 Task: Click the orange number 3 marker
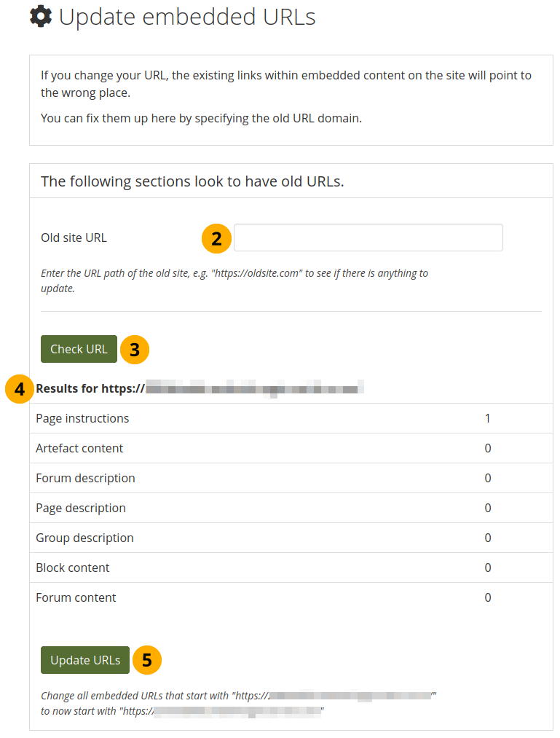[134, 350]
